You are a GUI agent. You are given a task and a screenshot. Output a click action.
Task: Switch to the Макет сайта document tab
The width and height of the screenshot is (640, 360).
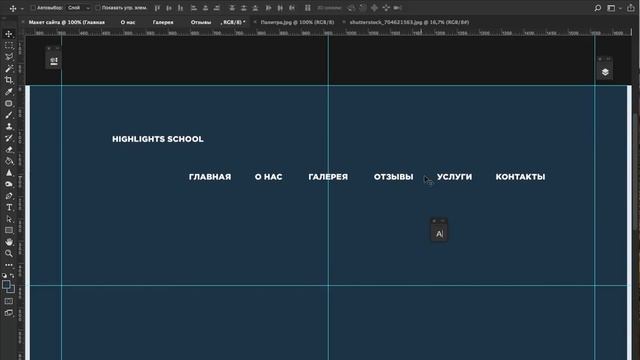click(x=137, y=22)
